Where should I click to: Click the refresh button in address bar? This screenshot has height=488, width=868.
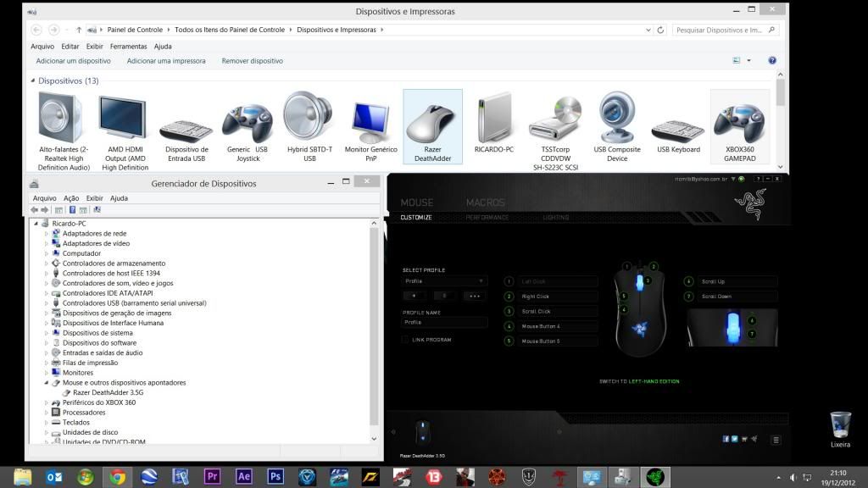[x=660, y=30]
